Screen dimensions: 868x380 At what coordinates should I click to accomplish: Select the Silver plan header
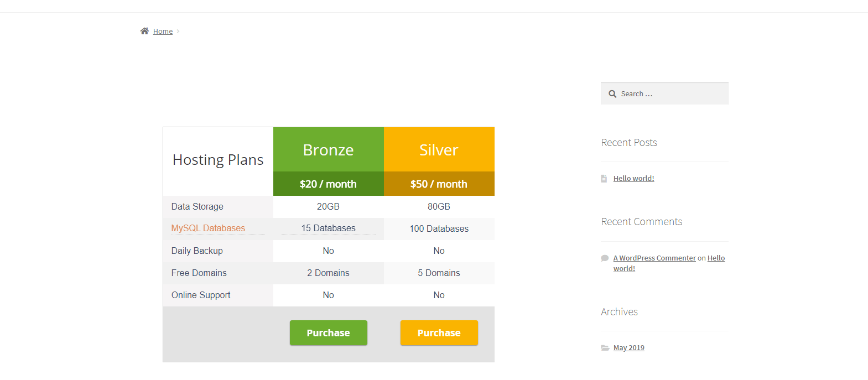(x=439, y=149)
